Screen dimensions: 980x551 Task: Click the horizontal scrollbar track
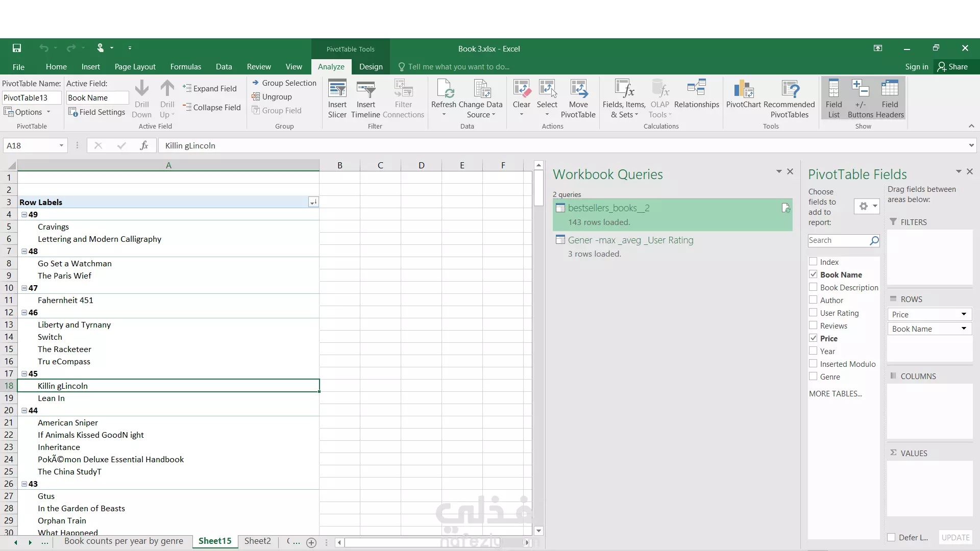pos(434,542)
